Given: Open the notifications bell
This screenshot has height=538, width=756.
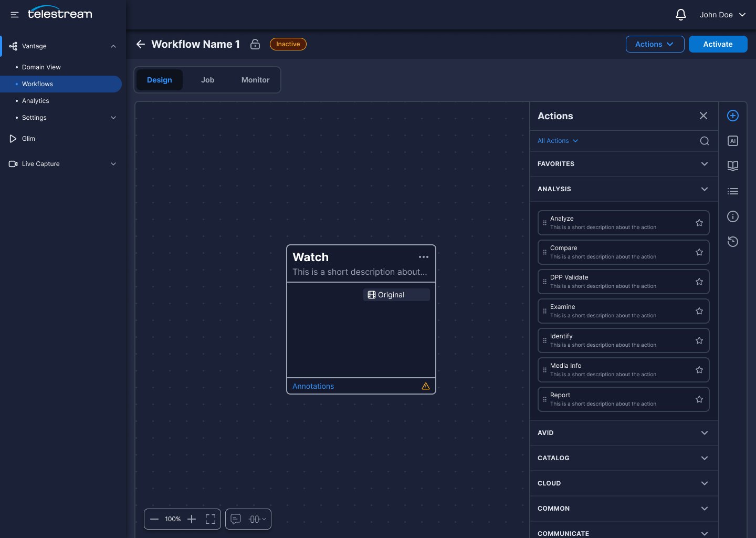Looking at the screenshot, I should [x=681, y=15].
